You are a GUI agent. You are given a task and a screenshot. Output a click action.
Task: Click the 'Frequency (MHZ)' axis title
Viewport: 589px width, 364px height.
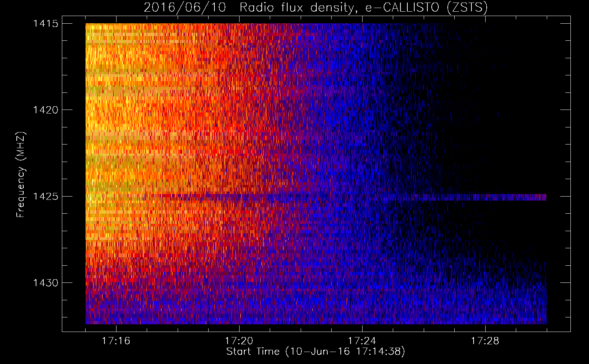tap(21, 175)
